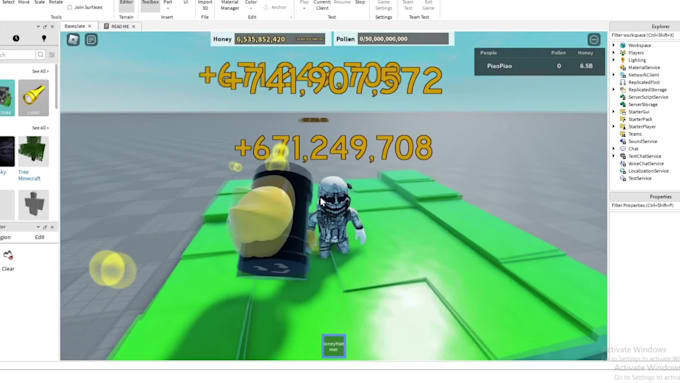Switch to the README tab
Viewport: 680px width, 383px height.
120,26
